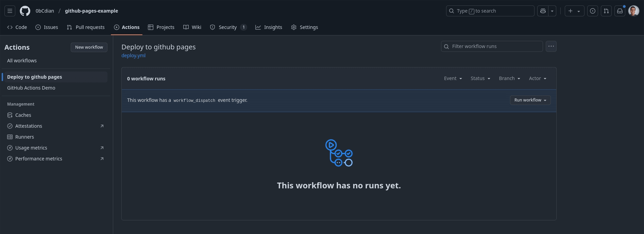Click the search magnifier icon in the header

[x=452, y=11]
